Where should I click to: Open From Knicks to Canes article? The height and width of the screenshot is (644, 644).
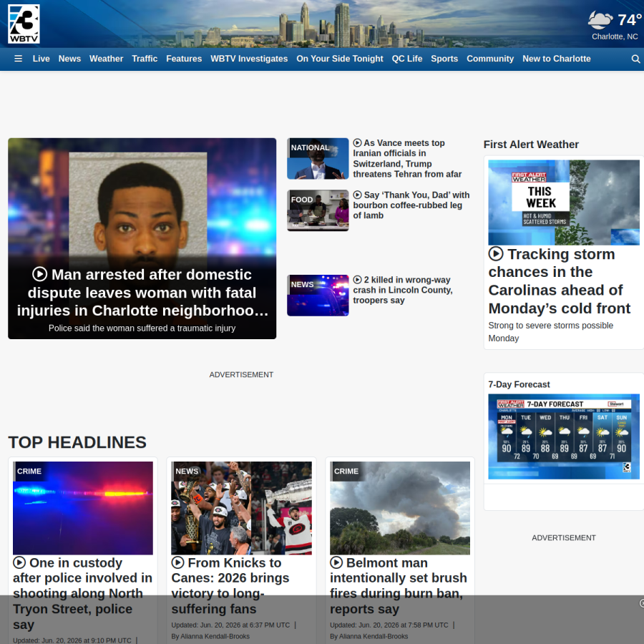click(230, 585)
